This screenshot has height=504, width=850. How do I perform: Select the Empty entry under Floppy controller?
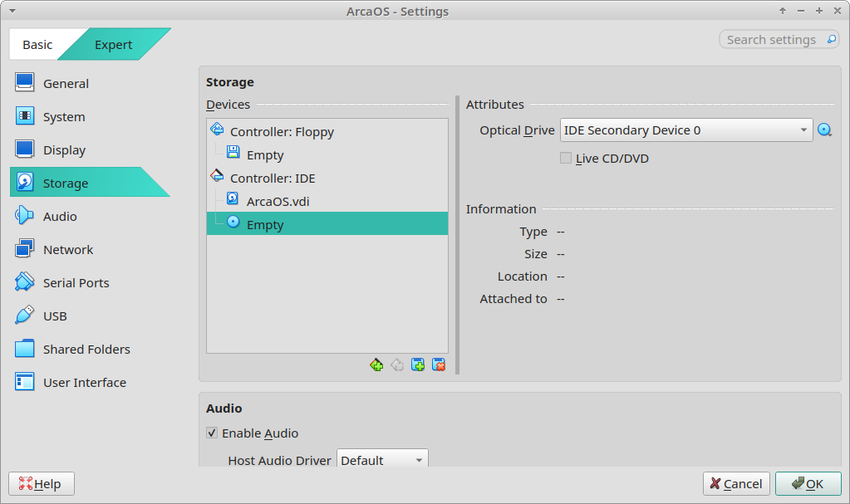pos(327,155)
